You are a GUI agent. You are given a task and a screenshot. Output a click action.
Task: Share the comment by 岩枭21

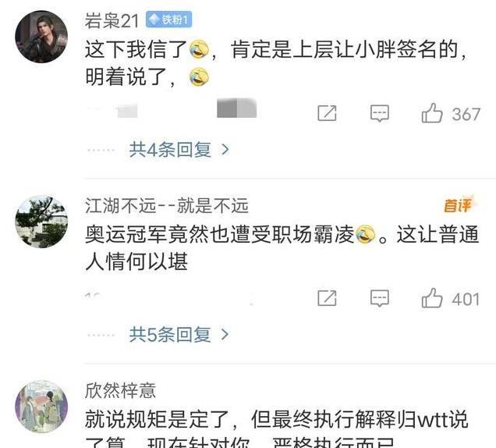pyautogui.click(x=327, y=113)
